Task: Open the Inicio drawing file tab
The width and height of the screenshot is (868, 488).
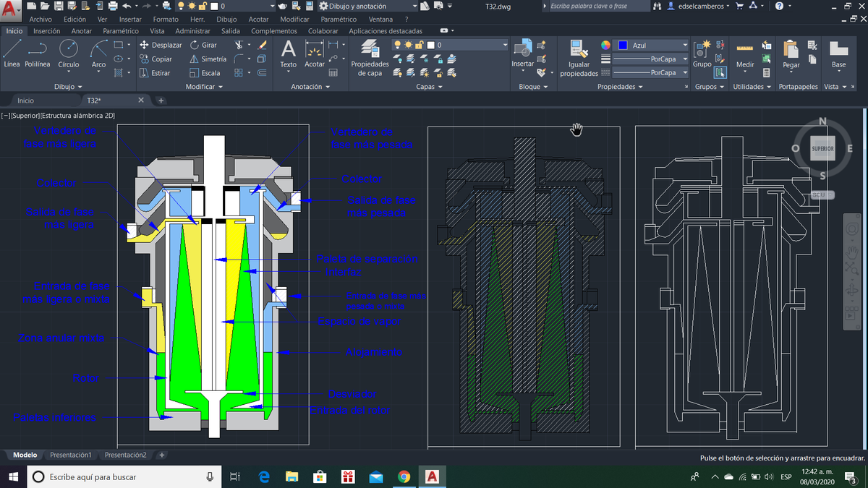Action: tap(25, 100)
